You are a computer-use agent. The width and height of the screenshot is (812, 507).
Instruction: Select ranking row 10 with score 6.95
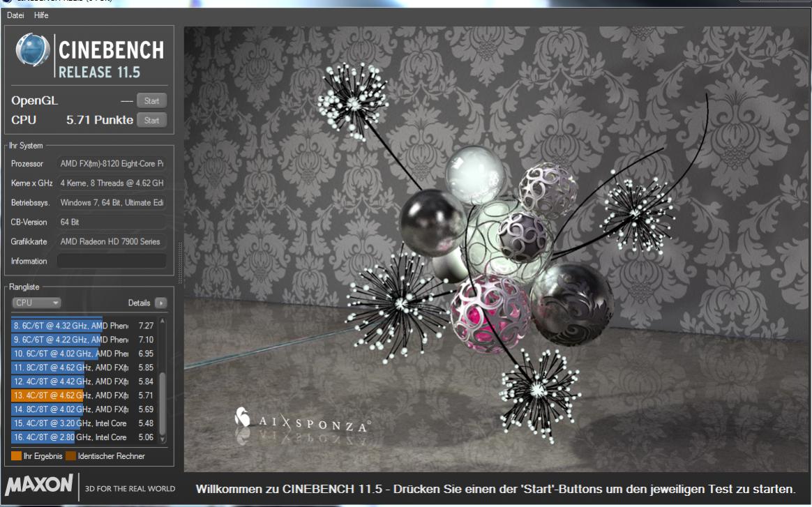pyautogui.click(x=84, y=354)
